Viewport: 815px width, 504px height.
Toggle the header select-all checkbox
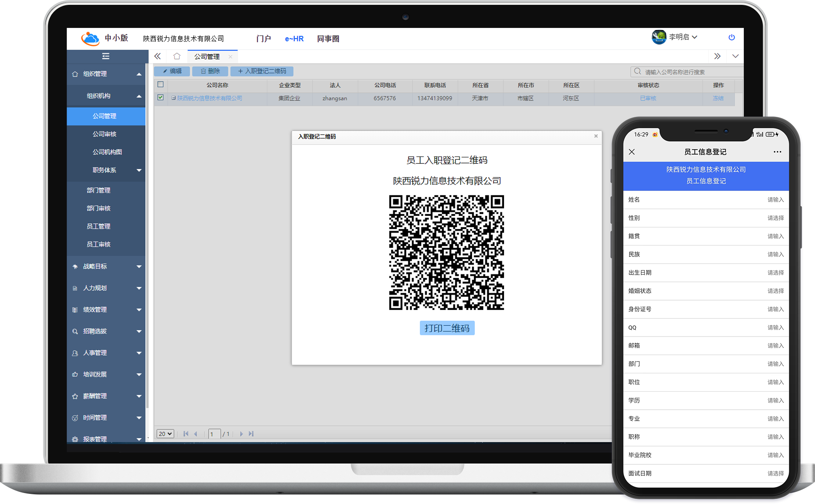[161, 85]
